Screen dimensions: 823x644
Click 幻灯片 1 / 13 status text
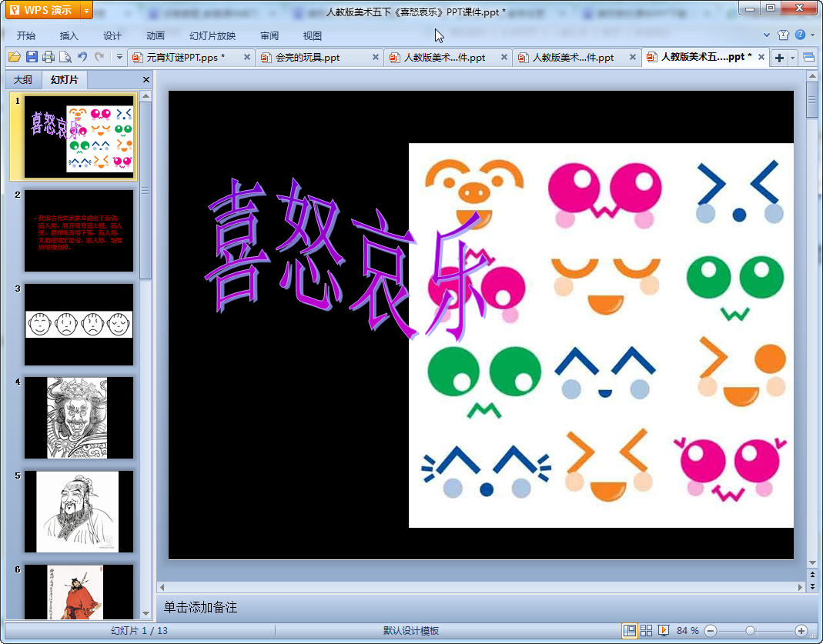[139, 630]
